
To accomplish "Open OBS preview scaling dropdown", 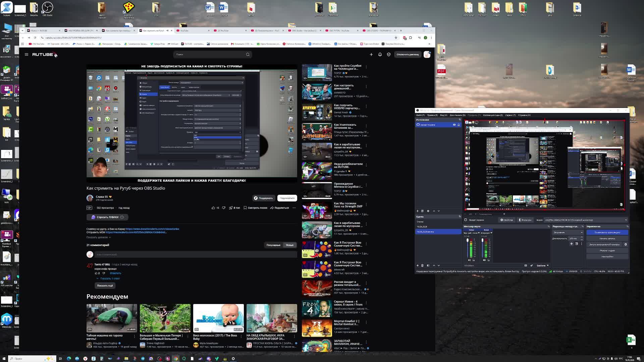I will tap(492, 214).
